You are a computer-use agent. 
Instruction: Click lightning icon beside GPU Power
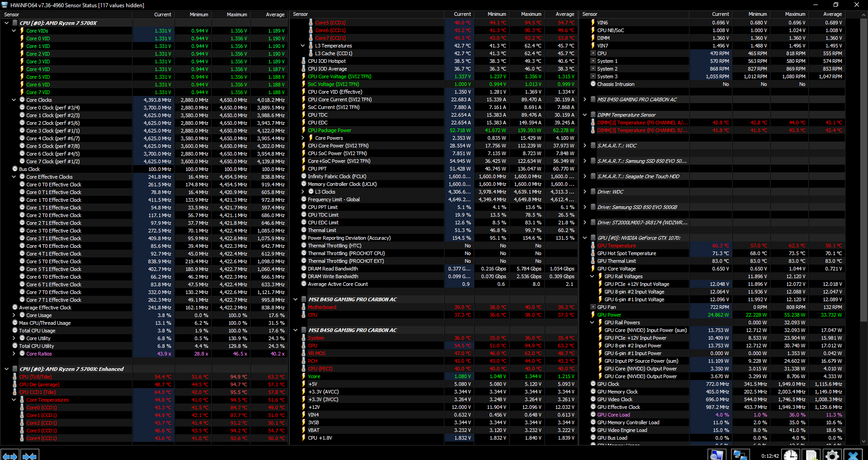click(593, 315)
